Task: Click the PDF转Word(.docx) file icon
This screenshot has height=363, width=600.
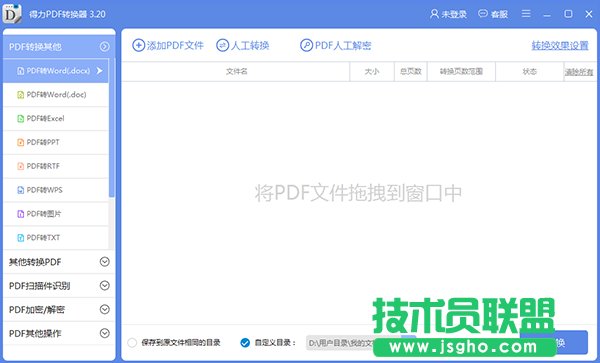Action: click(x=21, y=71)
